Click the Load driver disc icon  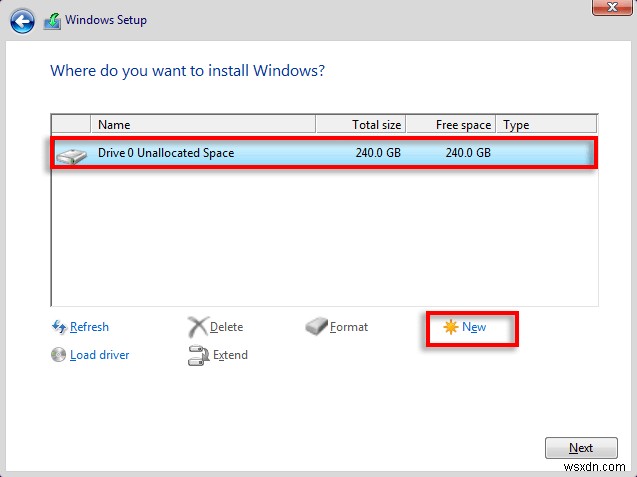[x=58, y=355]
